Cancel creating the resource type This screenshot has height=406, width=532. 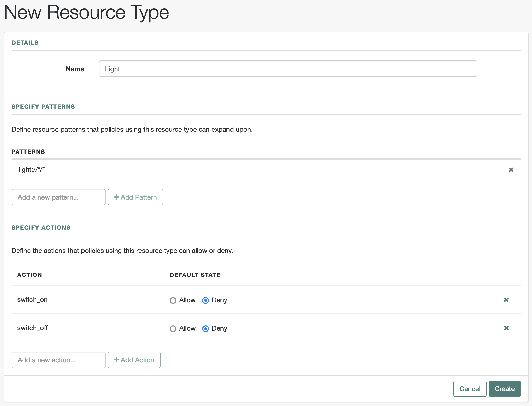[469, 388]
